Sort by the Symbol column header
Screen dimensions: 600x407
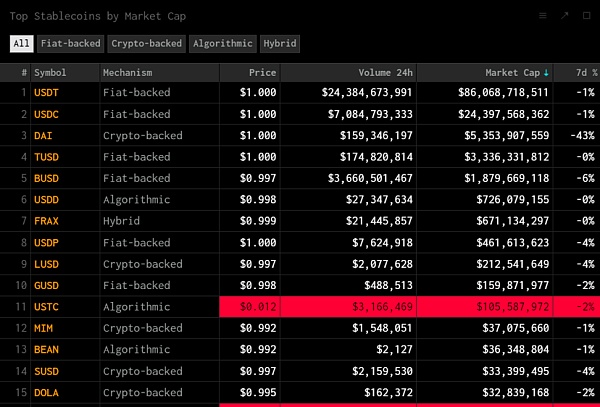point(51,73)
